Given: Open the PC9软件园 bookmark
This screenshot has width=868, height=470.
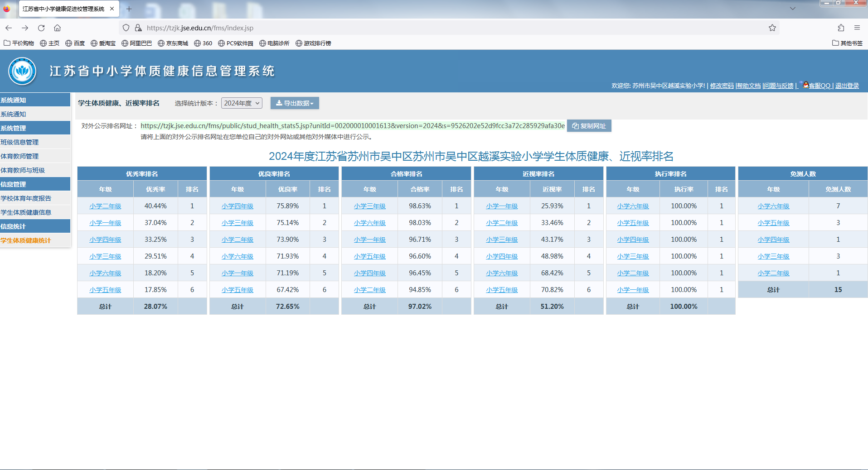Looking at the screenshot, I should [236, 43].
